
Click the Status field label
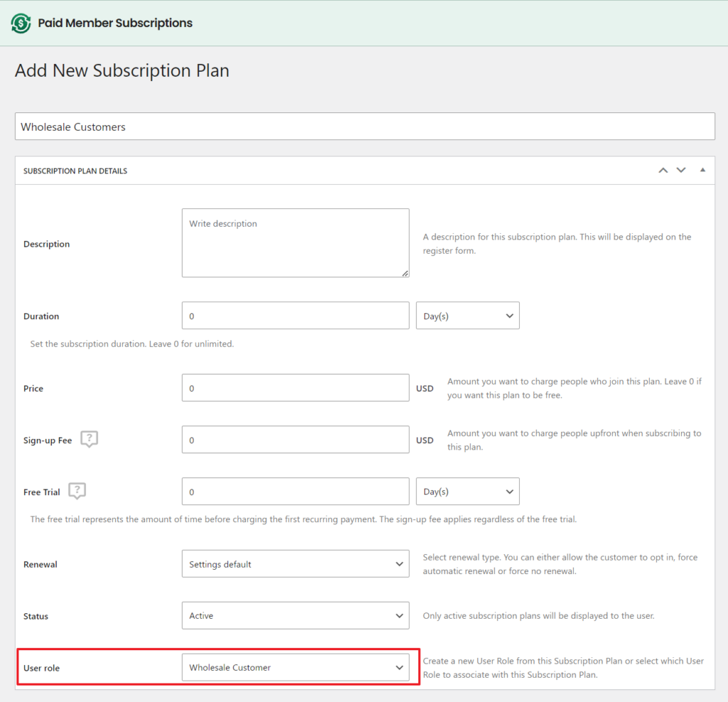tap(36, 617)
